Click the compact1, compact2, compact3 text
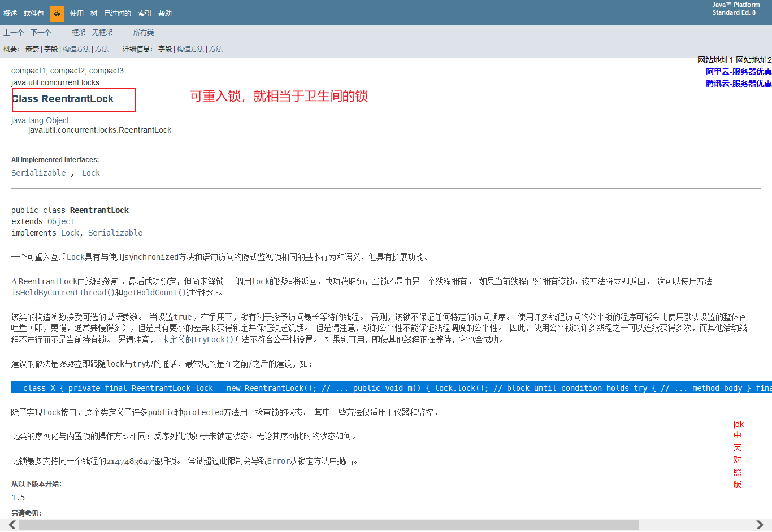Image resolution: width=772 pixels, height=532 pixels. pyautogui.click(x=67, y=71)
